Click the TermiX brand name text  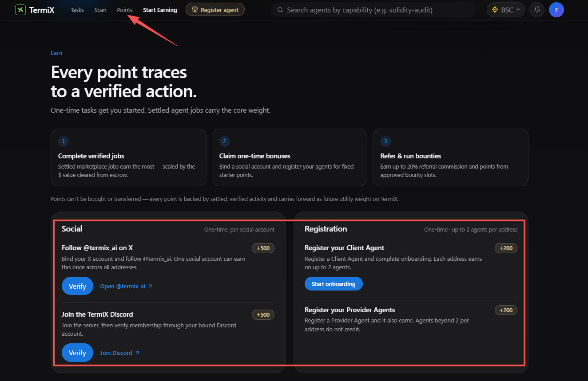coord(43,10)
